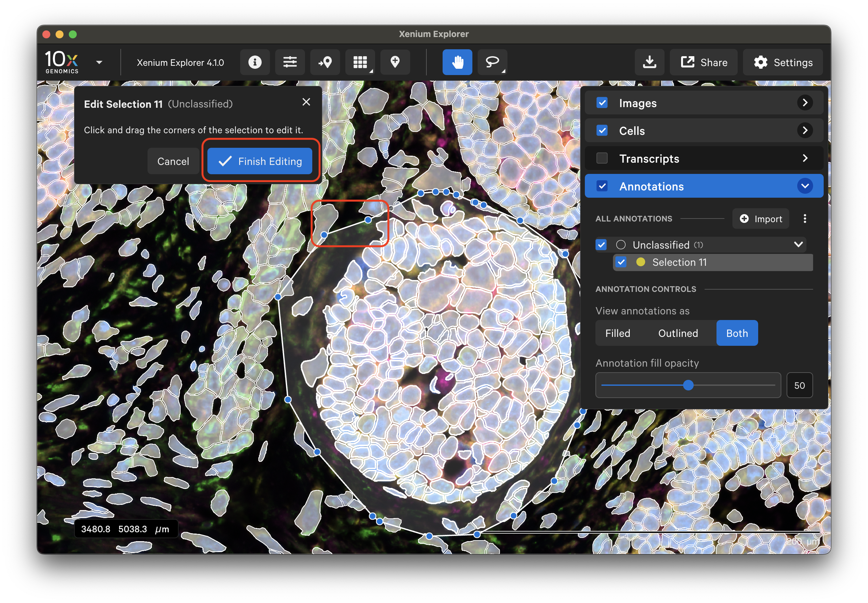
Task: Switch annotation view to Outlined
Action: pyautogui.click(x=678, y=333)
